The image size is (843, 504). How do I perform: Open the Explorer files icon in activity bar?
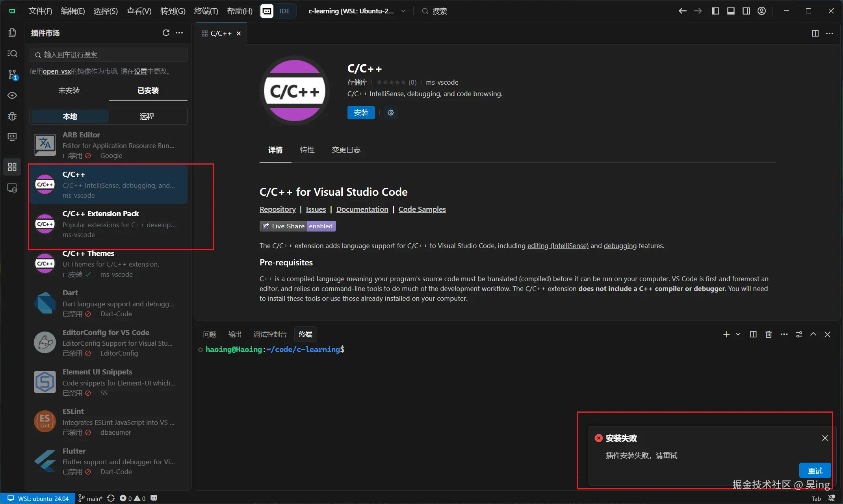[12, 33]
